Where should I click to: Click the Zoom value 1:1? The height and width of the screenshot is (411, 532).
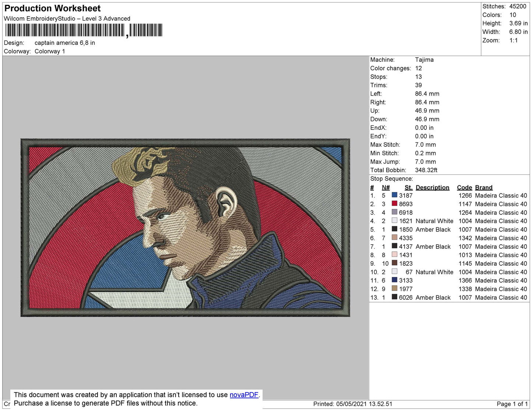click(514, 40)
